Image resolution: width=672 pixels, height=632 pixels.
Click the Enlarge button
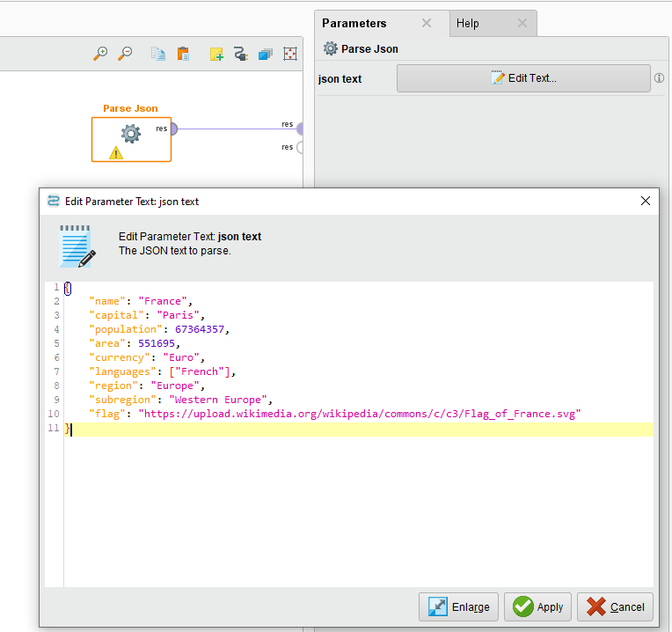tap(459, 606)
